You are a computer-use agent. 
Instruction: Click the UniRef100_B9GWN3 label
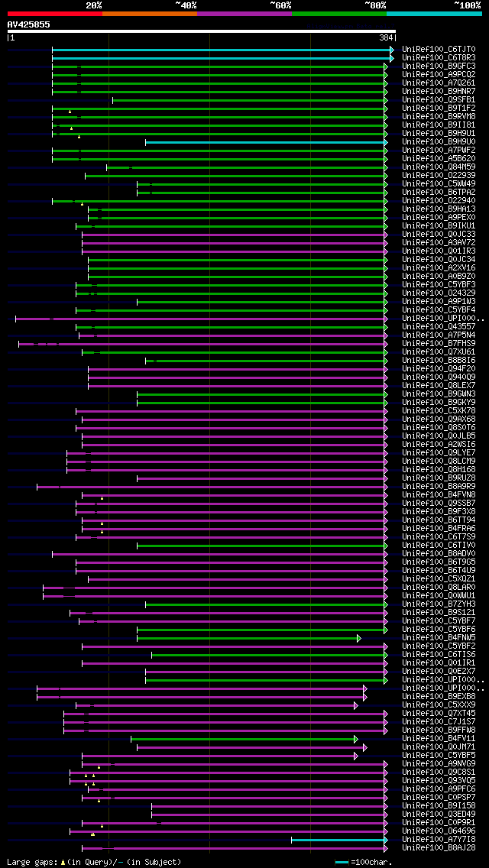(439, 395)
